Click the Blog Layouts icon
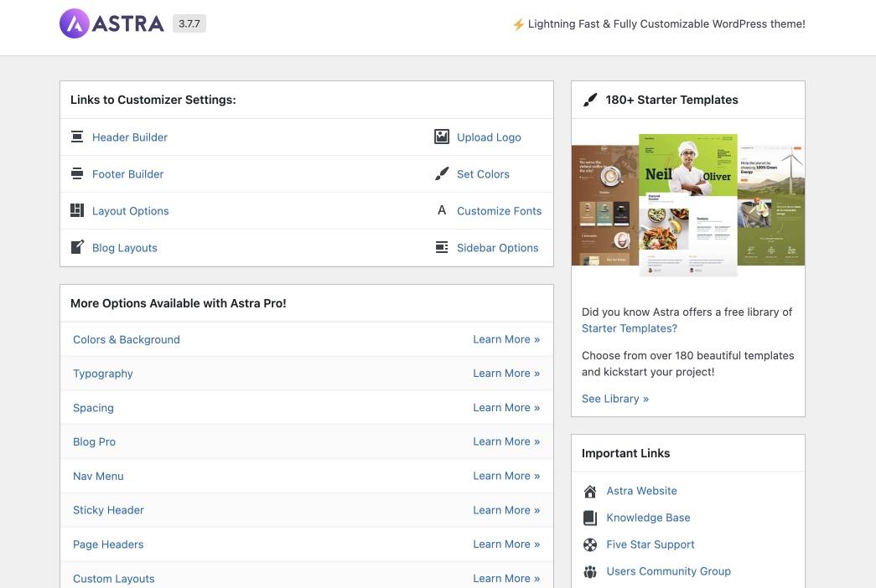 coord(77,246)
